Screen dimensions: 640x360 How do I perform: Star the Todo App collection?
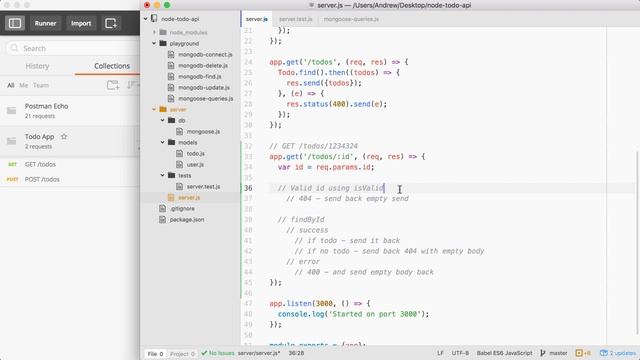64,137
